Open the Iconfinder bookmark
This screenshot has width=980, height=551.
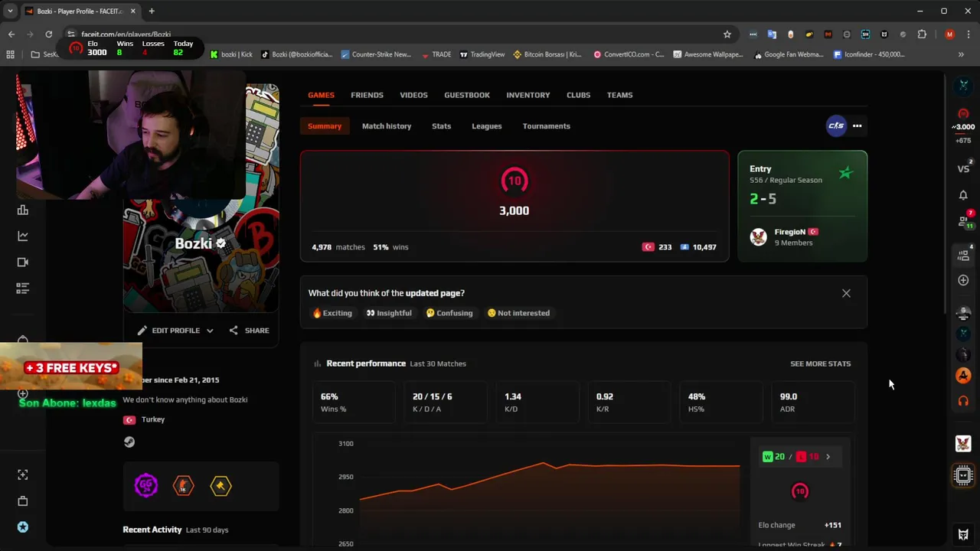point(869,54)
